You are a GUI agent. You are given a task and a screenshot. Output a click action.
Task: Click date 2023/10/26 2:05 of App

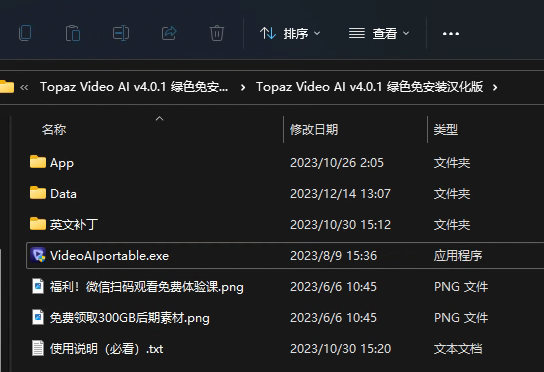point(337,162)
